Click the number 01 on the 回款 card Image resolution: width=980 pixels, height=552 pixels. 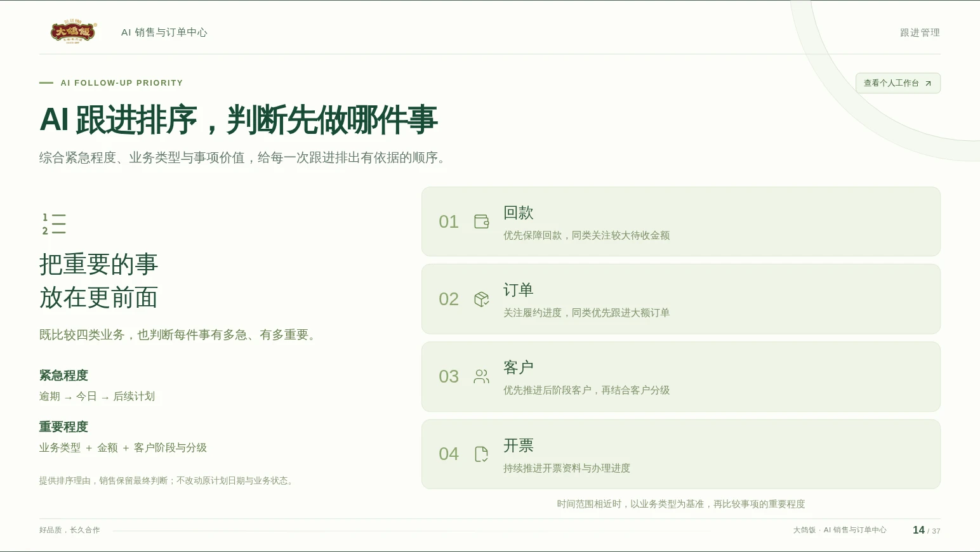[x=449, y=221]
